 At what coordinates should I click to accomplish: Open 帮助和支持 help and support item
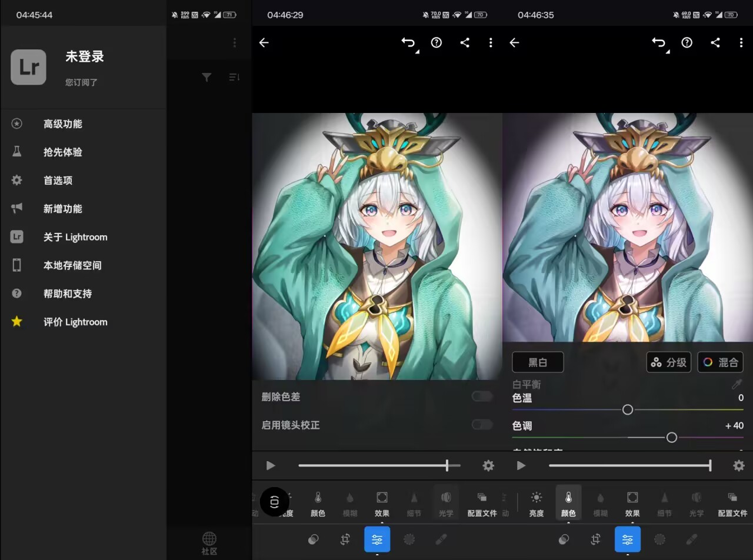tap(84, 294)
